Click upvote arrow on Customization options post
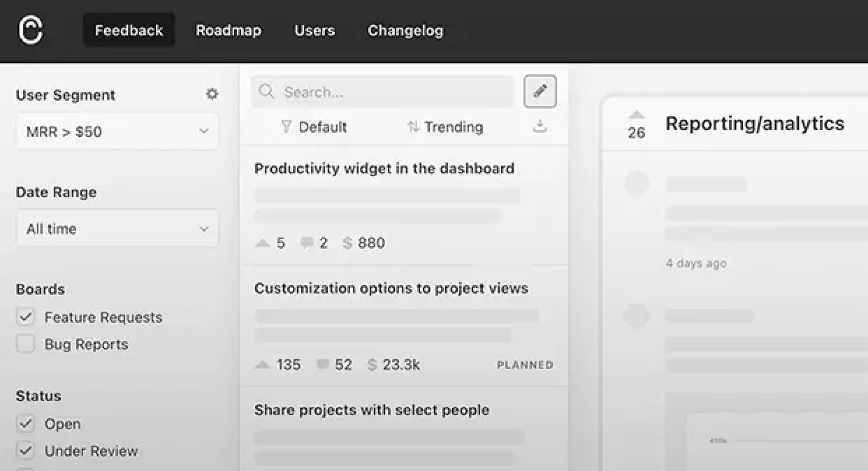This screenshot has width=868, height=471. [x=263, y=365]
